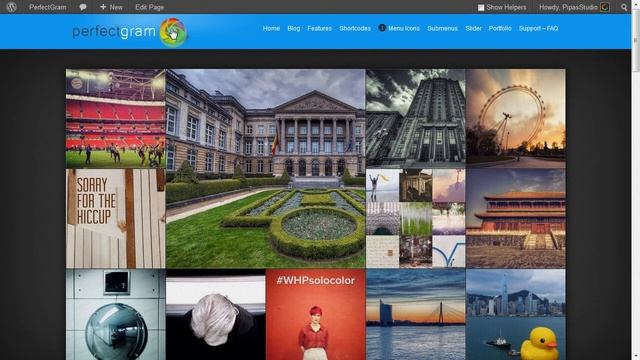Open Support – FAQ nav link
This screenshot has width=640, height=360.
point(538,28)
